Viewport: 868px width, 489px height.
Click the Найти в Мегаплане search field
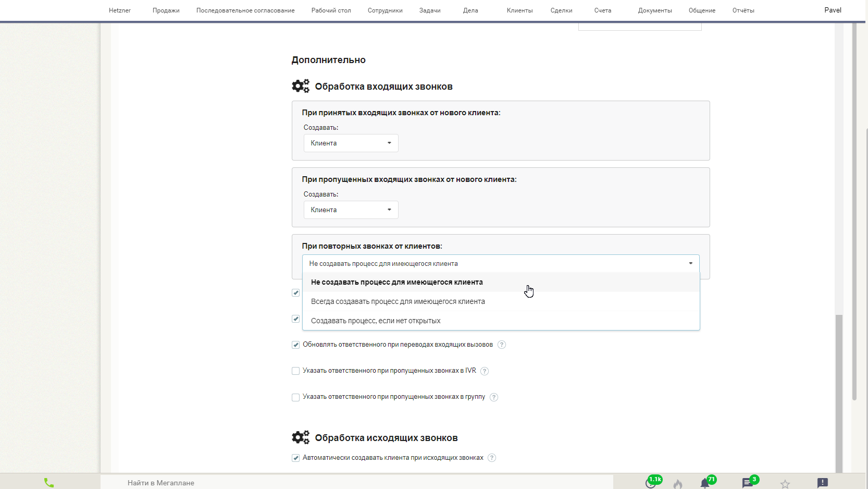[x=357, y=483]
